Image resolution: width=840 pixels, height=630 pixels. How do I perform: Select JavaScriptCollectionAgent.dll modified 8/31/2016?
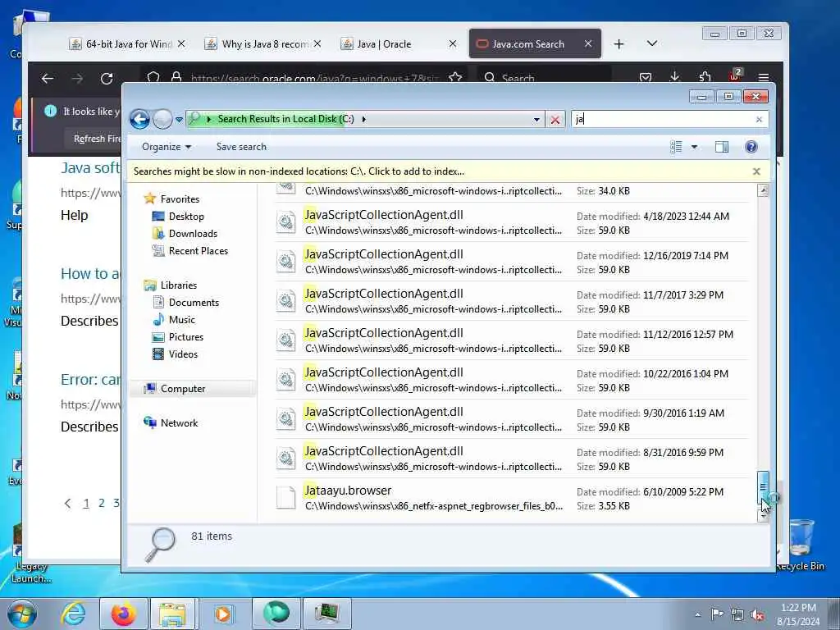tap(512, 459)
